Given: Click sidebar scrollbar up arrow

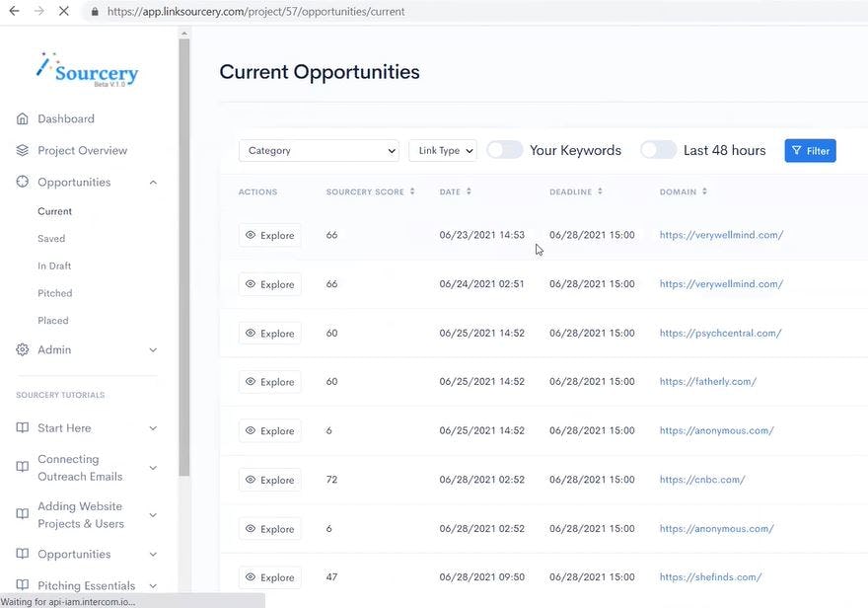Looking at the screenshot, I should pyautogui.click(x=183, y=34).
